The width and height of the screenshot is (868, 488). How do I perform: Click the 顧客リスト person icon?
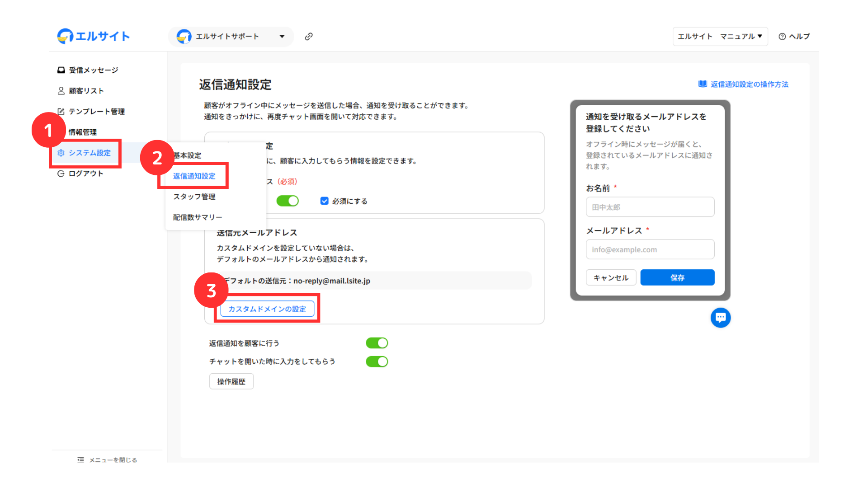coord(61,91)
